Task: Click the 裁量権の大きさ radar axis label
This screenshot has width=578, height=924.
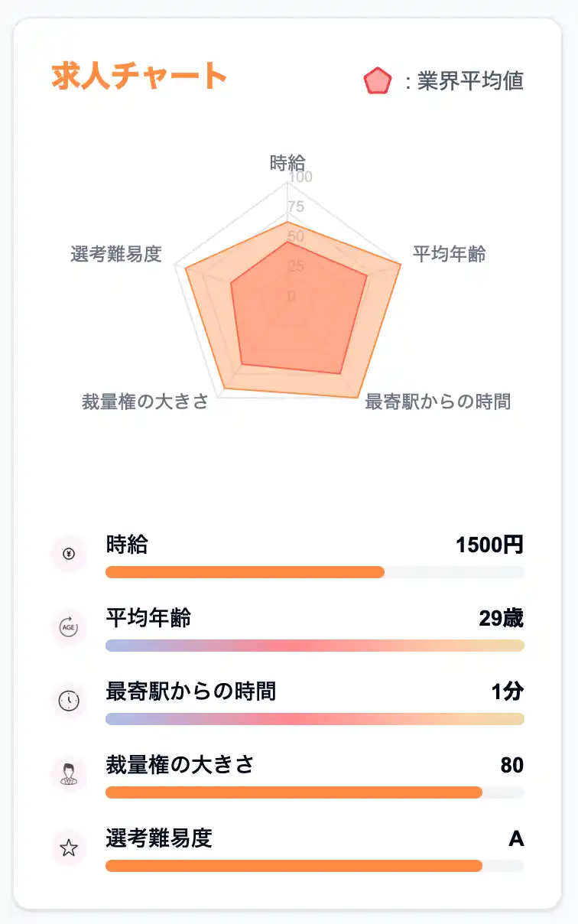Action: (145, 402)
